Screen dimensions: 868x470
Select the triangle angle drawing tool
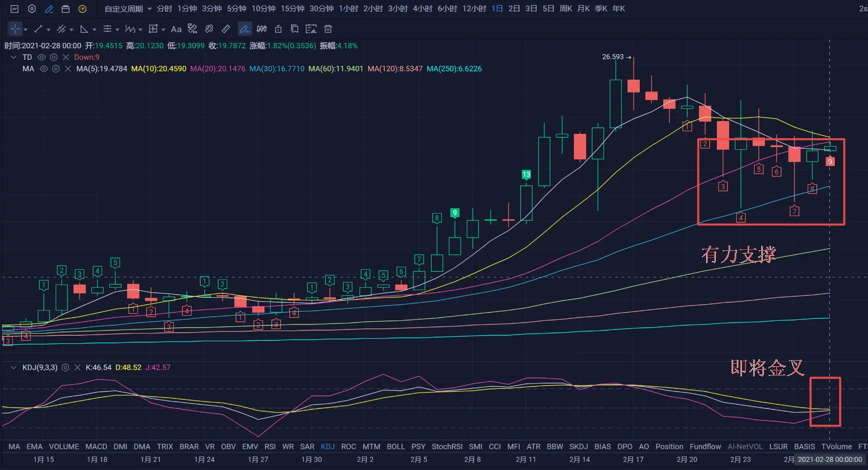84,29
